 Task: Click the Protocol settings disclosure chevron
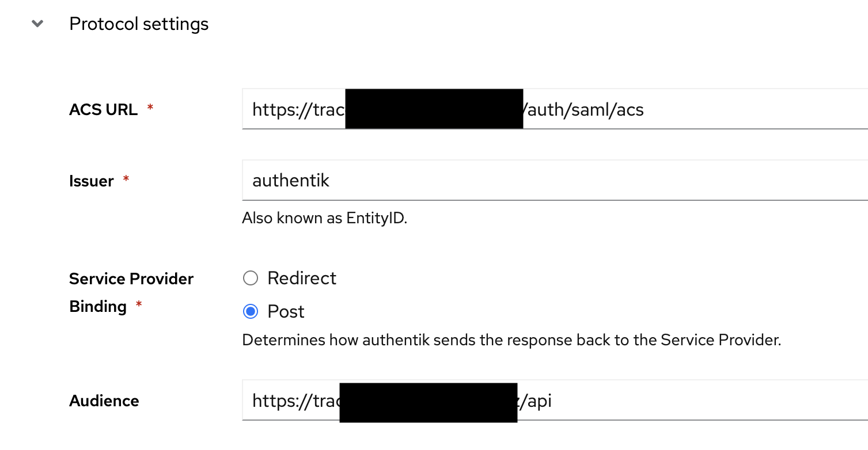click(x=37, y=24)
